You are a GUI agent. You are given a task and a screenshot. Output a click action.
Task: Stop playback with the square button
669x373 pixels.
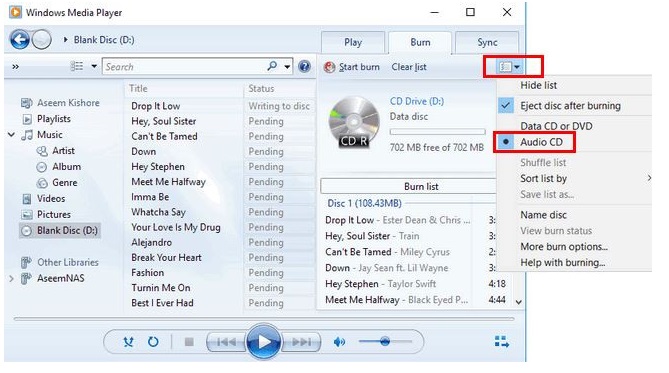click(189, 341)
